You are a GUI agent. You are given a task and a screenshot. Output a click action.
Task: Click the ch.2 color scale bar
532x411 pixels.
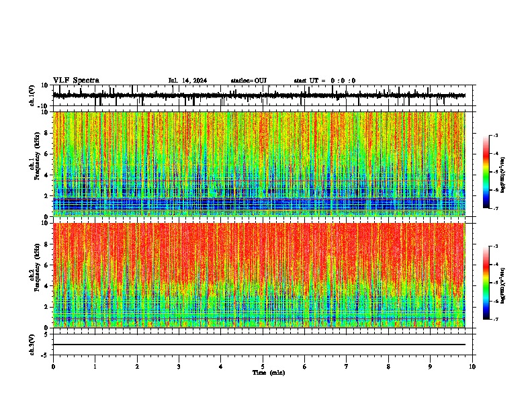pos(486,283)
